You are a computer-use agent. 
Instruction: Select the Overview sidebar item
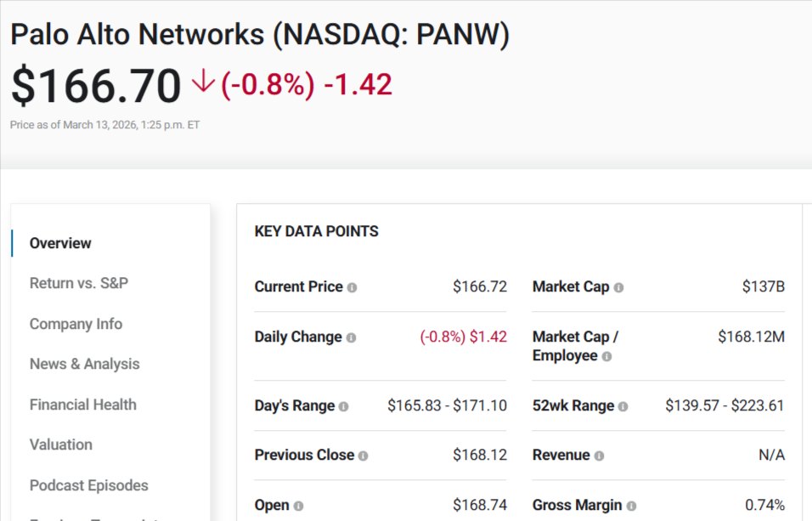pyautogui.click(x=60, y=243)
